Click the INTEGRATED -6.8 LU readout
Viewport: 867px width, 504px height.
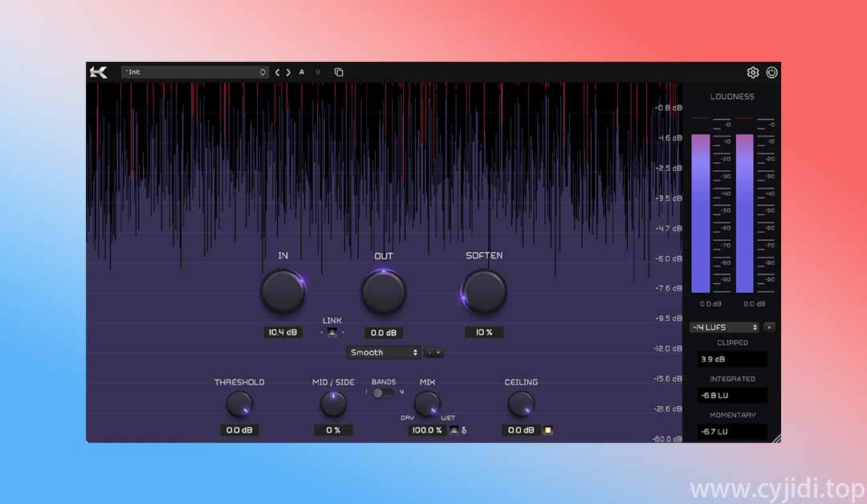(x=732, y=395)
